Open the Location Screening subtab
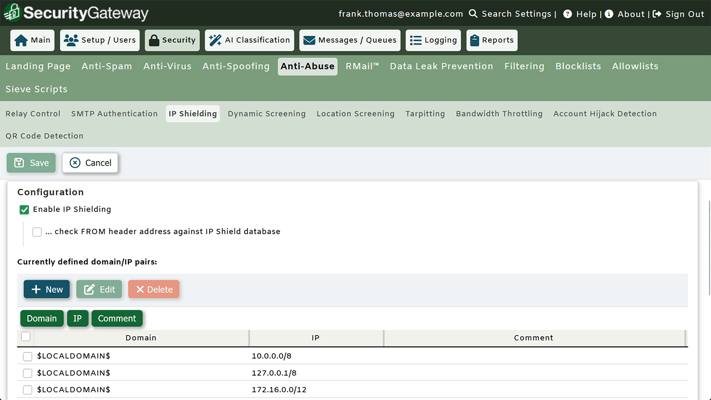The height and width of the screenshot is (400, 711). (356, 114)
